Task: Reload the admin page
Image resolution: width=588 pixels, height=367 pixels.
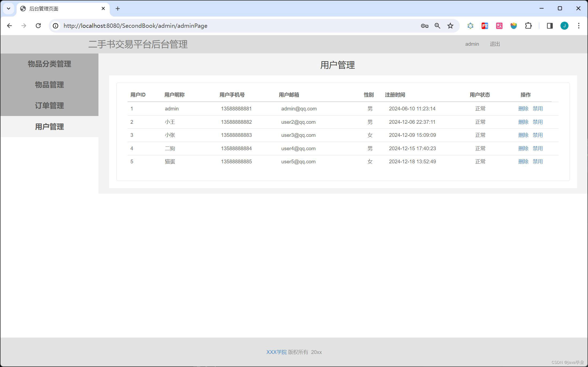Action: (38, 26)
